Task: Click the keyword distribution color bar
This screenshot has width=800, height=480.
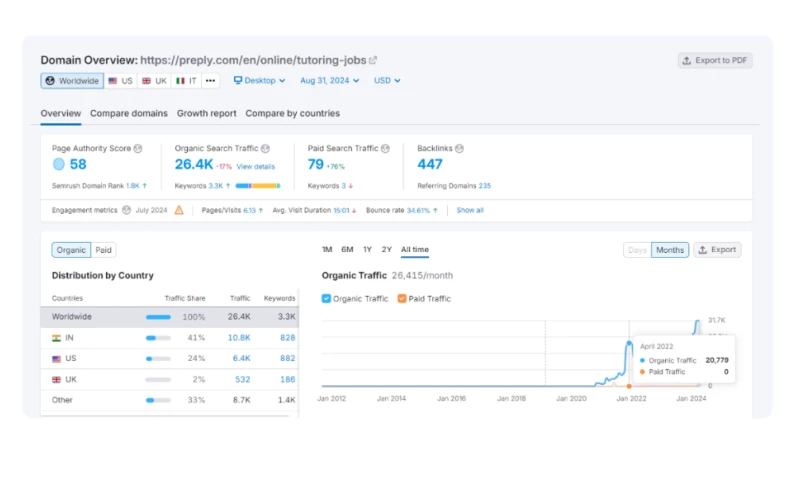Action: (258, 186)
